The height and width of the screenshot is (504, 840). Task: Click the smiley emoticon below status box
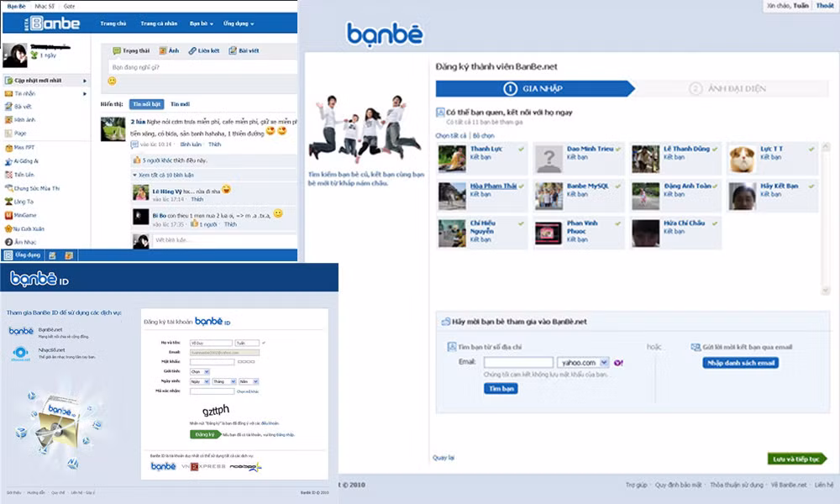112,81
